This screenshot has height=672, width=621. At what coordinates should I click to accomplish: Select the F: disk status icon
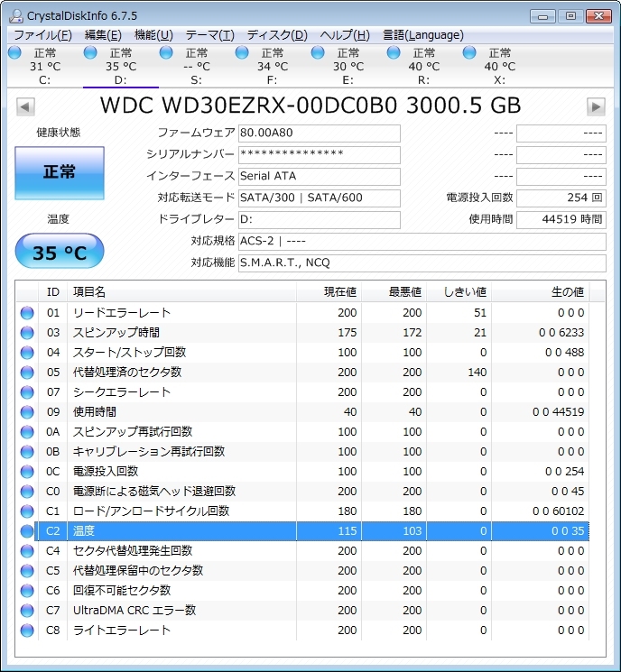[x=242, y=52]
